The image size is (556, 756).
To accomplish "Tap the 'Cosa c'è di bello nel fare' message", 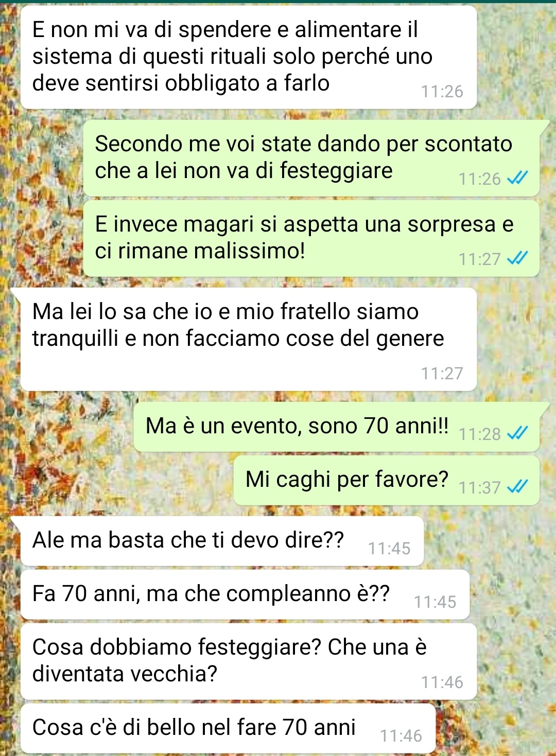I will coord(228,728).
